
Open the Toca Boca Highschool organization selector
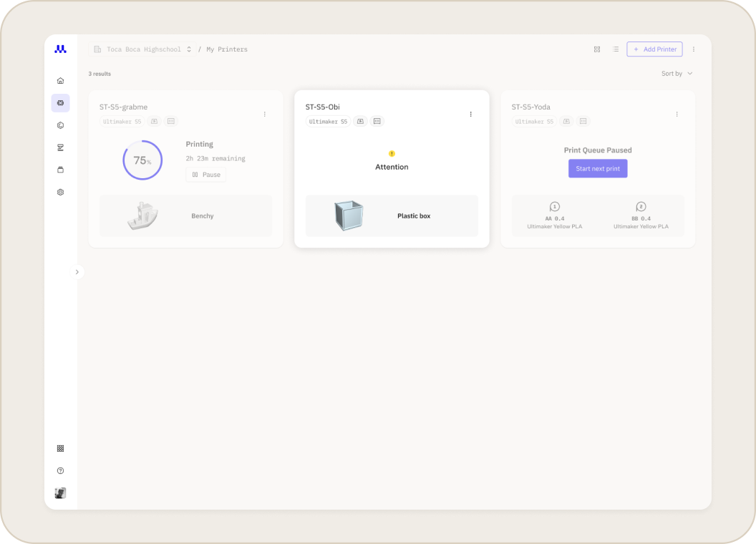click(x=142, y=49)
